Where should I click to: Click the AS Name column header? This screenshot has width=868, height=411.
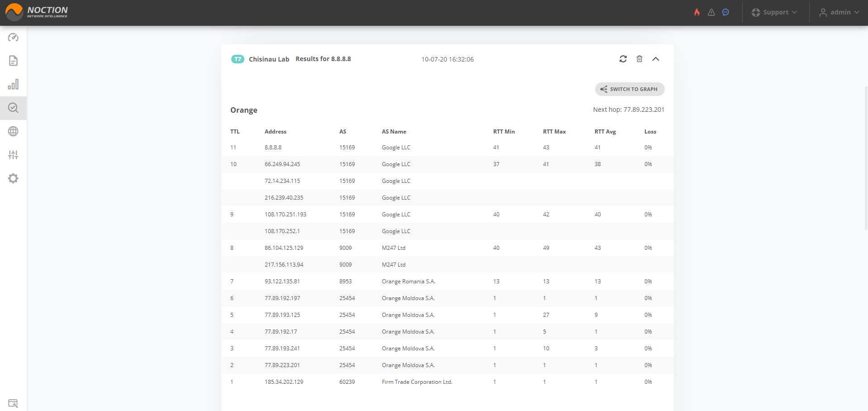394,132
